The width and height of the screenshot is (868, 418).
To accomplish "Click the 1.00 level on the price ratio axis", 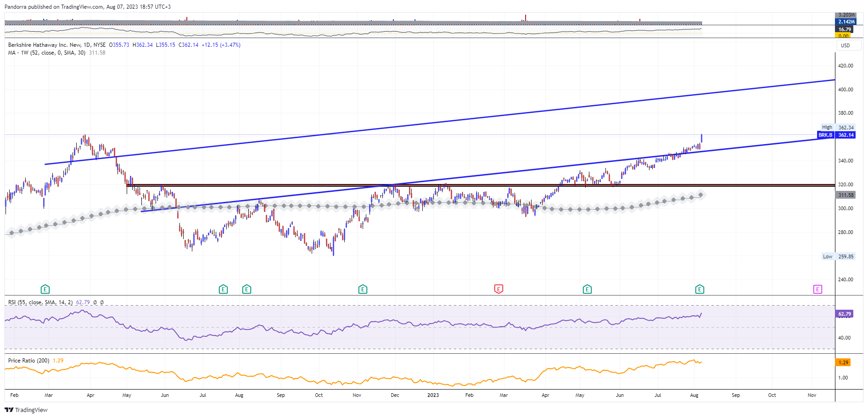I will [x=843, y=378].
